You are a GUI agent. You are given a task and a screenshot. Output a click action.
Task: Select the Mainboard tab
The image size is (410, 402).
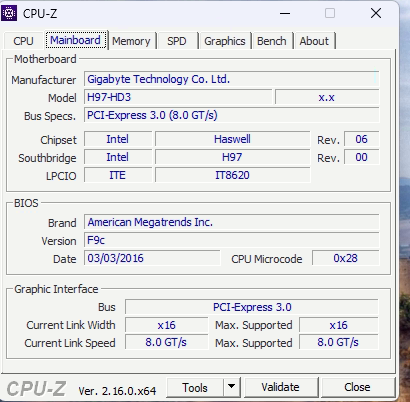(75, 40)
